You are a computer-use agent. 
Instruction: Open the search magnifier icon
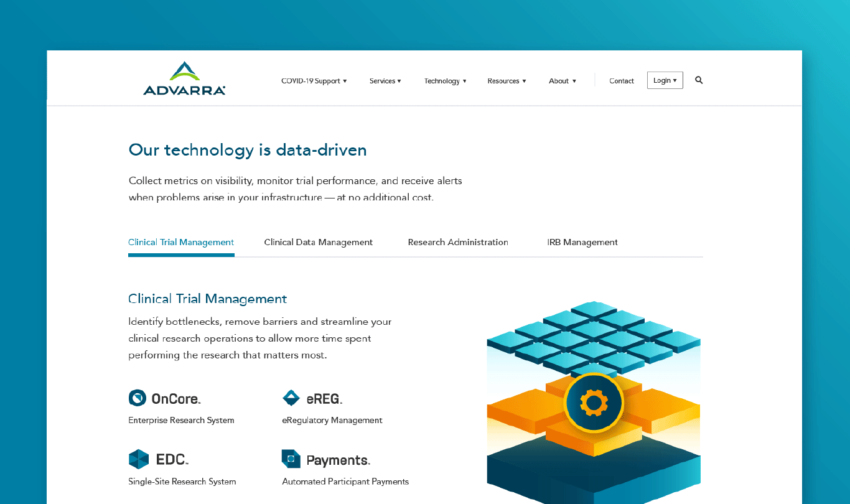[x=699, y=80]
